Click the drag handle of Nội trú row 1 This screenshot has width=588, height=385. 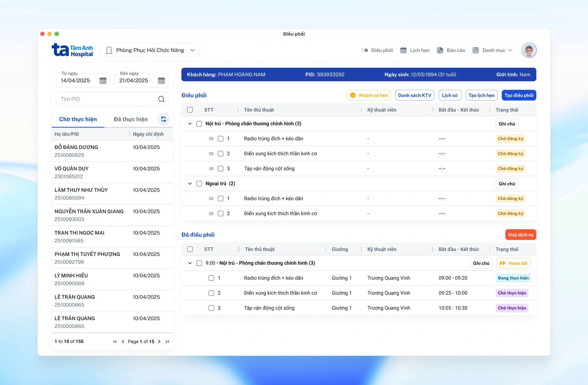point(211,139)
